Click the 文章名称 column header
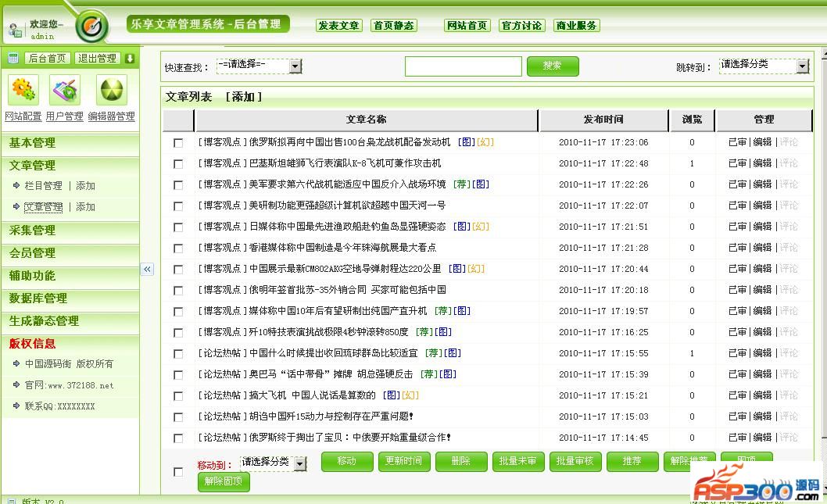The width and height of the screenshot is (827, 504). coord(366,120)
